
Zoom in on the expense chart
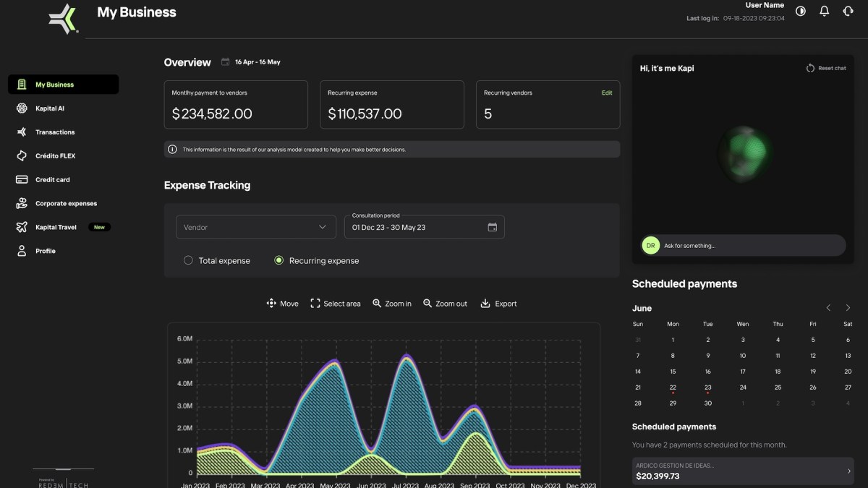coord(391,304)
